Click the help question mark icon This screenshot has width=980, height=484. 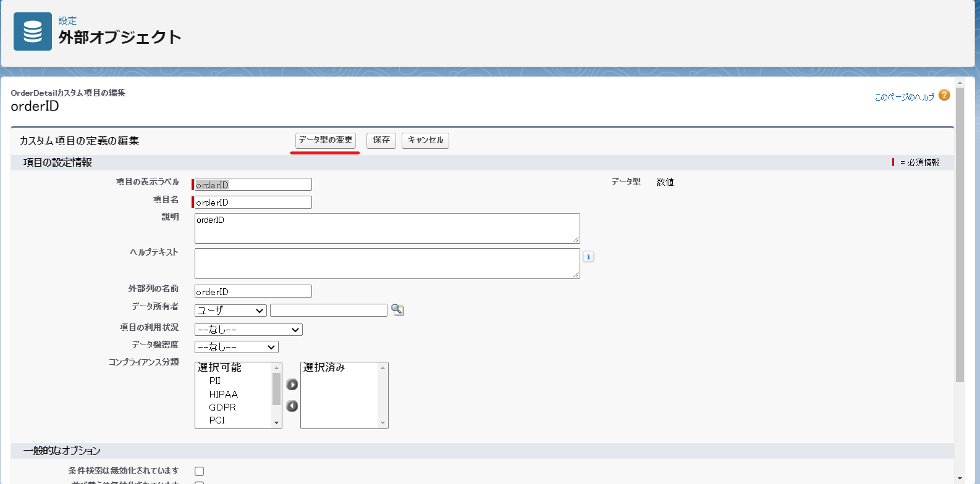(x=944, y=95)
